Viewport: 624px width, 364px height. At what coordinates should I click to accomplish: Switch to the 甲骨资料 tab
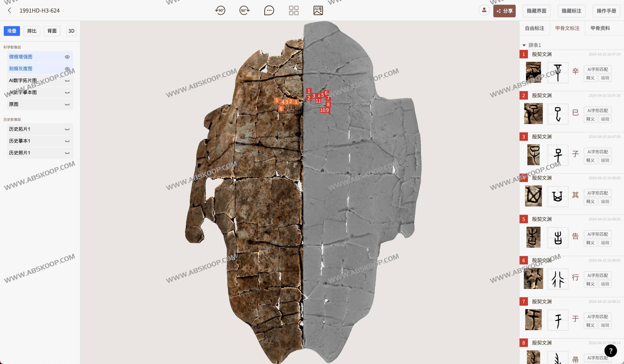point(600,28)
